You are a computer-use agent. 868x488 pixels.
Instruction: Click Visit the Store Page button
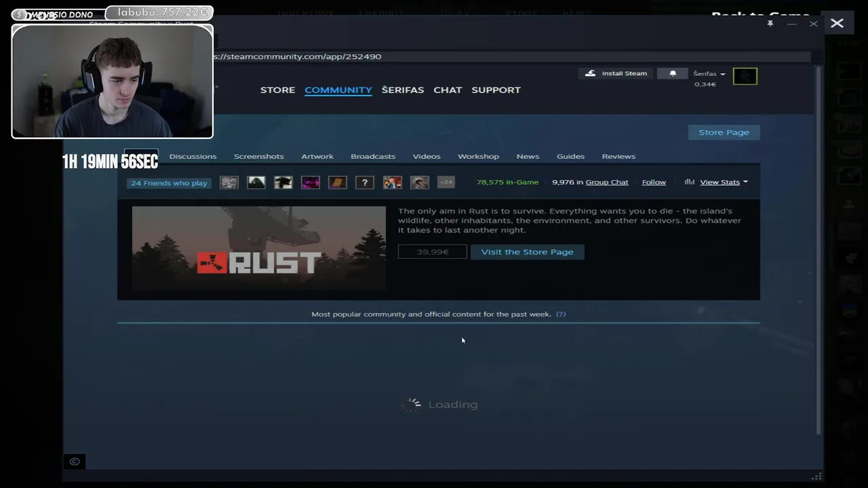pos(527,251)
